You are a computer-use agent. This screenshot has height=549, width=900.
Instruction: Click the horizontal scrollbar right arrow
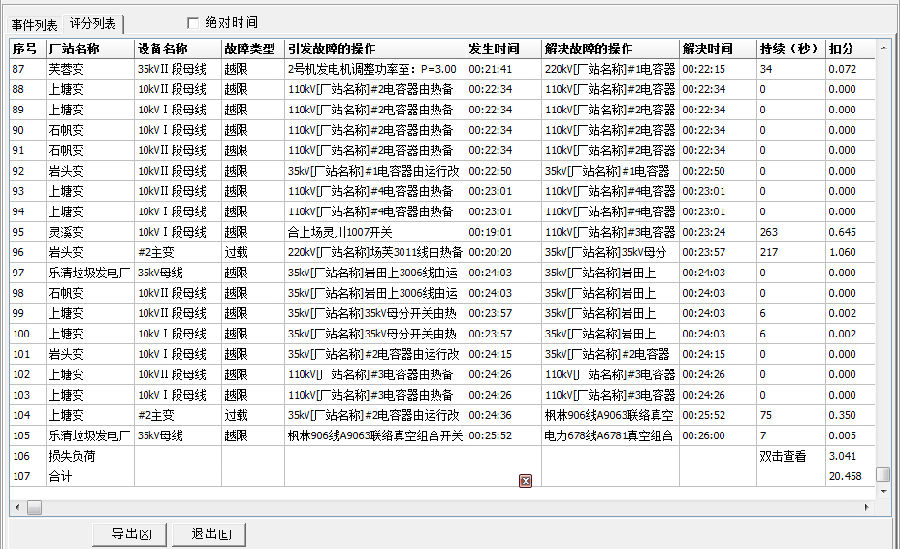[x=866, y=507]
